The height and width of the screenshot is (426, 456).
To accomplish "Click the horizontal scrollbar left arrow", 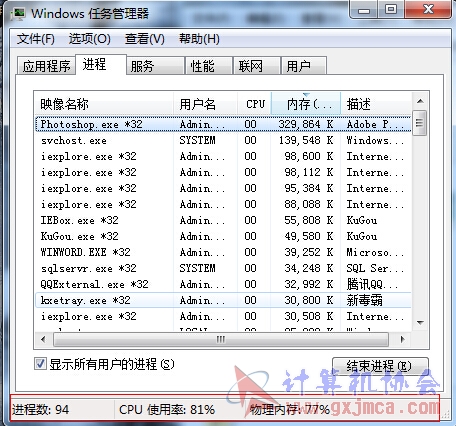I will 43,339.
